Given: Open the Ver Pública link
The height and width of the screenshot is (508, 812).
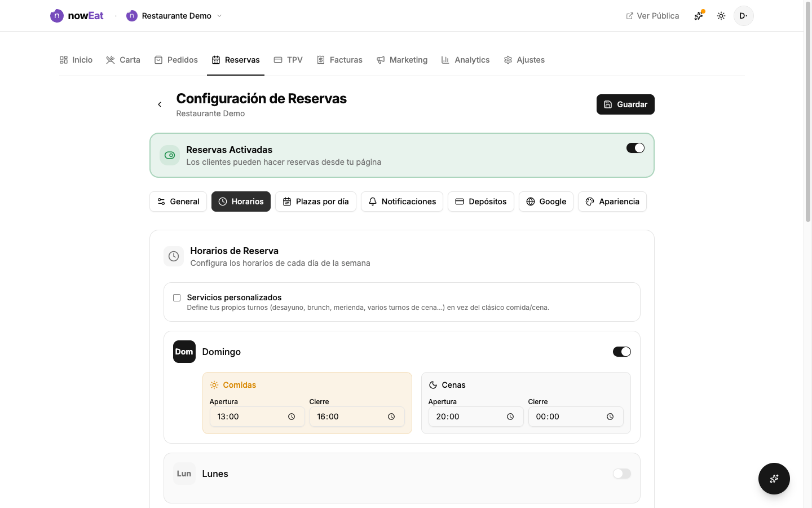Looking at the screenshot, I should tap(652, 16).
